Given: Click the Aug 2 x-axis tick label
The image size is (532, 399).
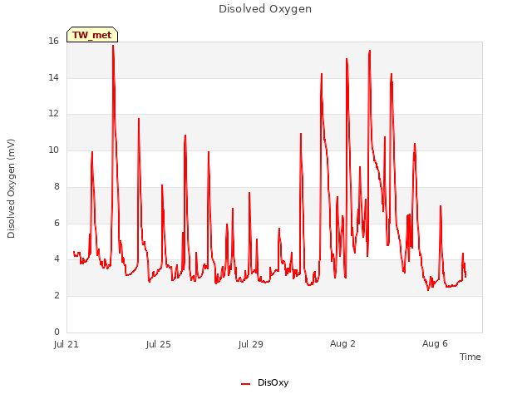Looking at the screenshot, I should tap(342, 343).
